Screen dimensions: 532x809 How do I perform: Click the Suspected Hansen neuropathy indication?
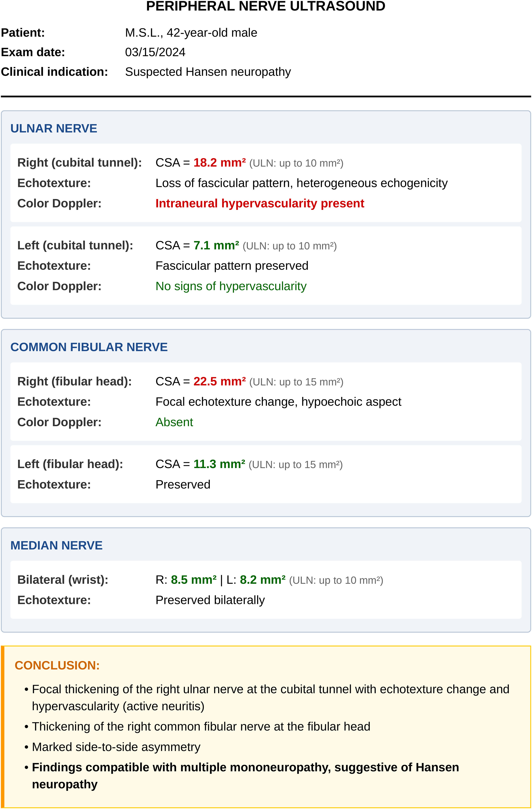click(208, 72)
